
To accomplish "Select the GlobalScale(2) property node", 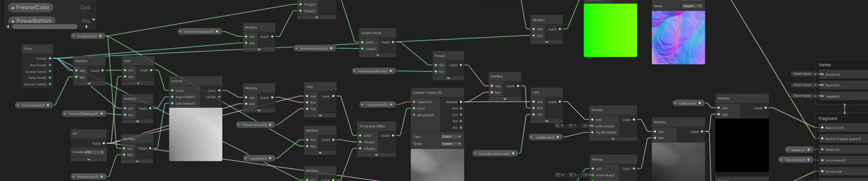I will pyautogui.click(x=88, y=36).
